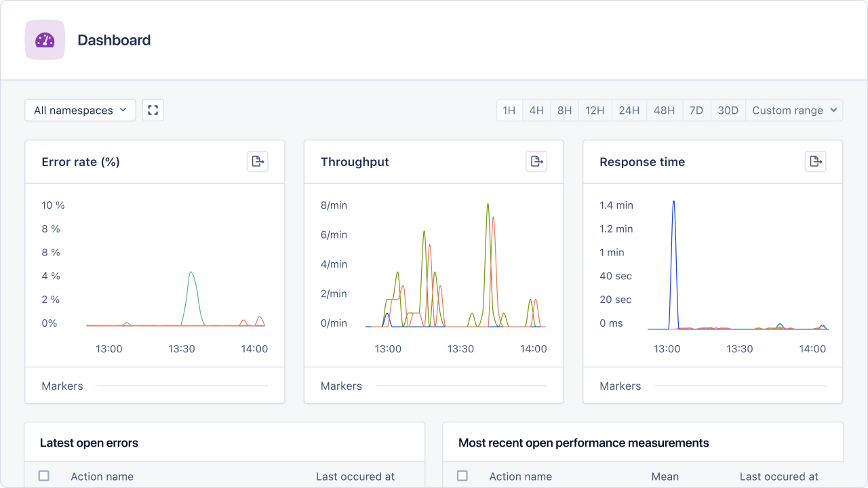
Task: Export the Response time graph
Action: (x=815, y=161)
